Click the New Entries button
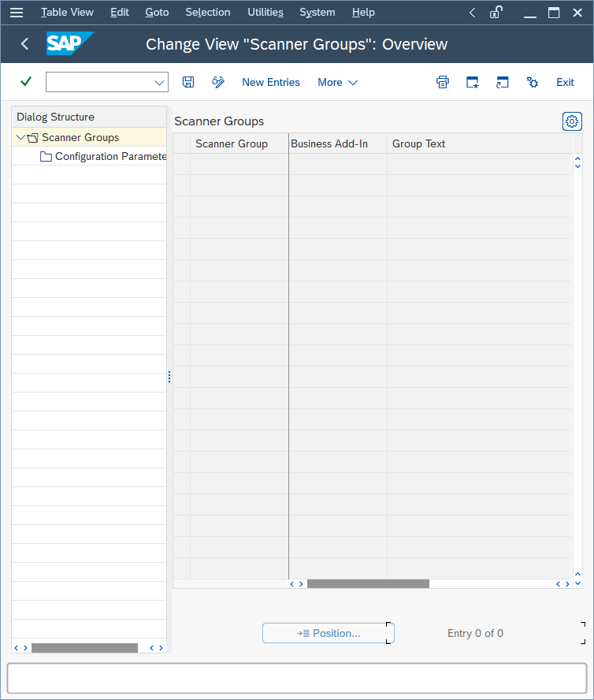This screenshot has width=594, height=700. tap(270, 82)
